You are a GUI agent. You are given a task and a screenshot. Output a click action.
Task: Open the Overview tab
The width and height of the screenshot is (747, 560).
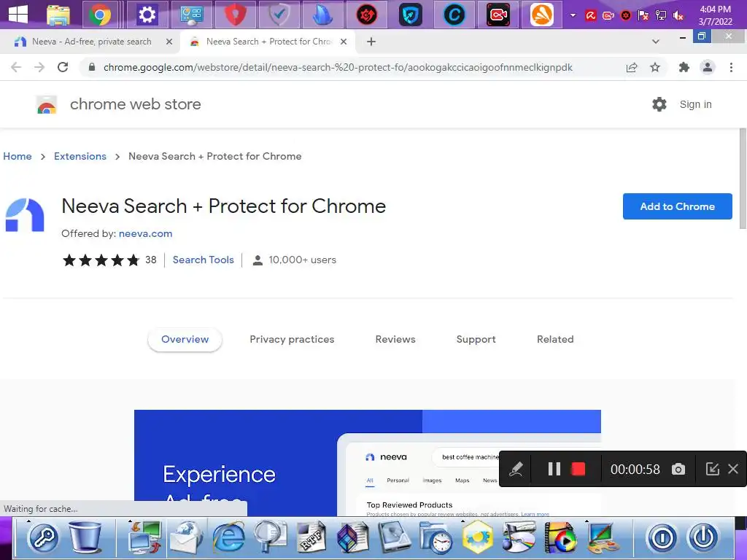click(x=185, y=340)
